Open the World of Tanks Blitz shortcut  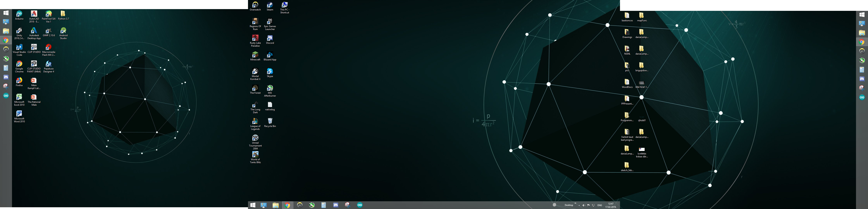[x=255, y=158]
